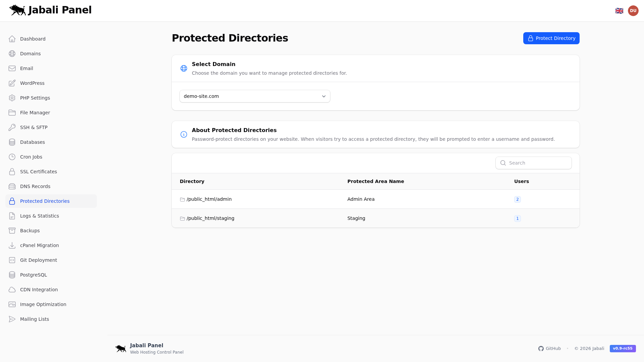Open the demo-site.com domain dropdown
The image size is (644, 362).
coord(255,96)
